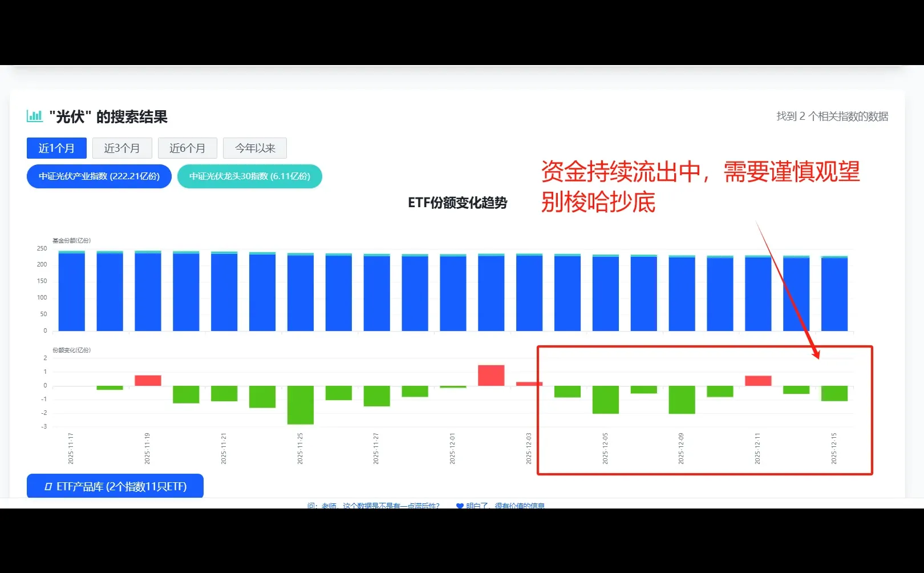Screen dimensions: 924x573
Task: Open the 明白了，很有价值的信息 link
Action: tap(505, 506)
